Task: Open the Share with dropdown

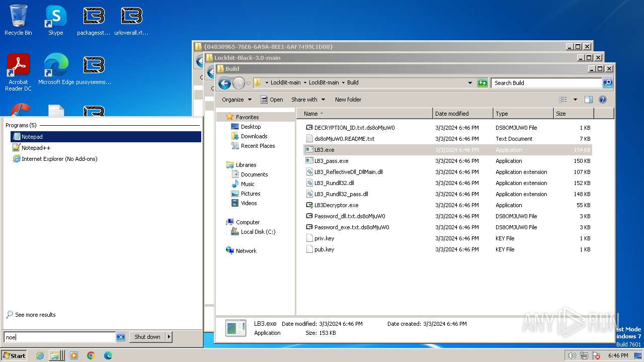Action: pyautogui.click(x=308, y=100)
